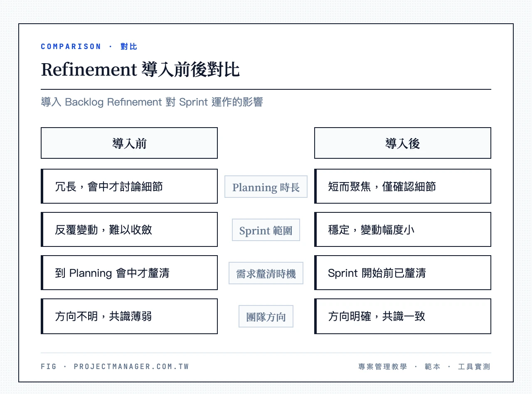Click the 導入前 column header
Image resolution: width=532 pixels, height=394 pixels.
[129, 143]
